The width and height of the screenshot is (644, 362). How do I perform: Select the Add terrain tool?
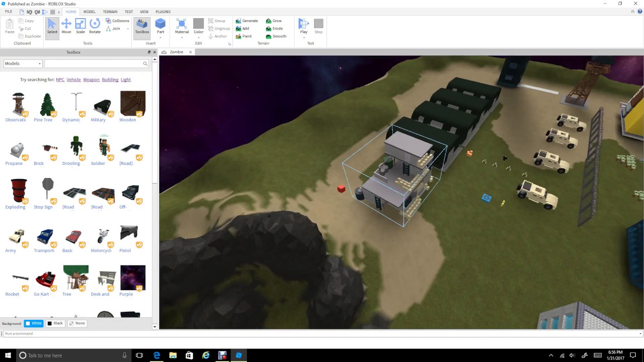point(243,28)
